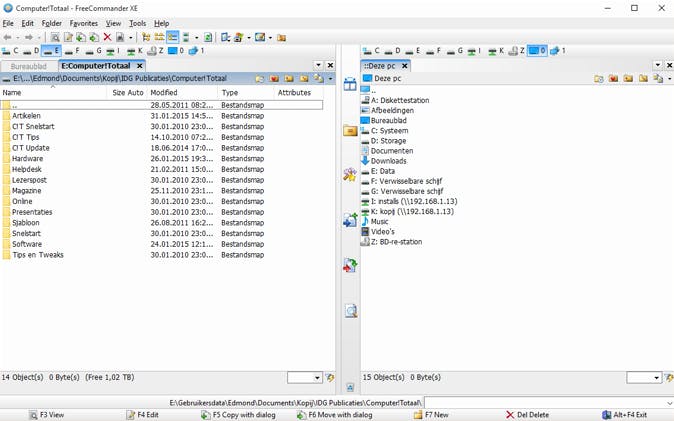The width and height of the screenshot is (674, 421).
Task: Open the Edit menu
Action: point(28,23)
